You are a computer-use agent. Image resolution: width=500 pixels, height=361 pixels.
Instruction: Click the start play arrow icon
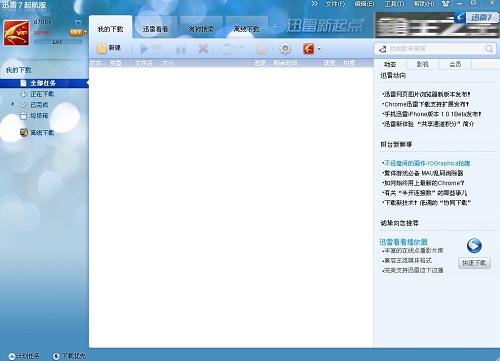point(144,49)
